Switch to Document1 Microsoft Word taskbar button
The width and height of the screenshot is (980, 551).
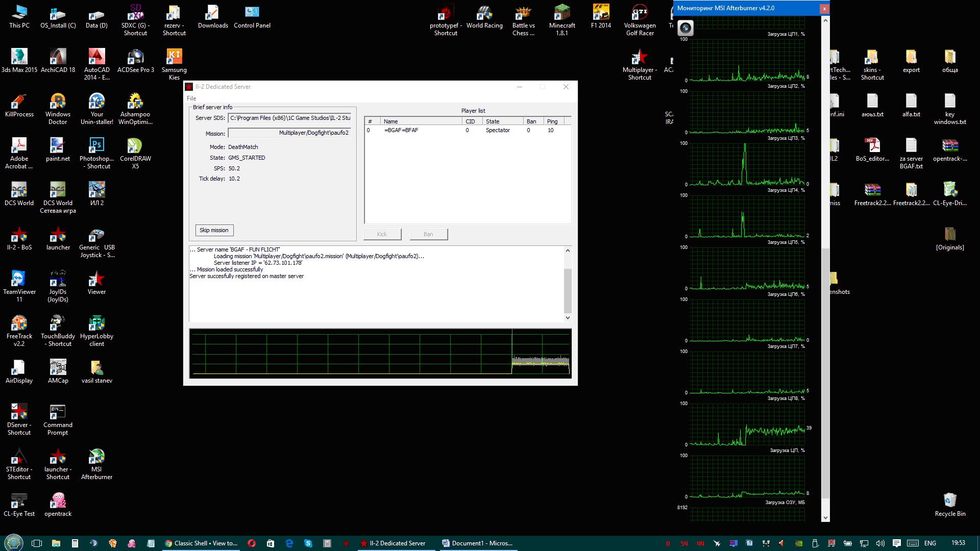[478, 543]
